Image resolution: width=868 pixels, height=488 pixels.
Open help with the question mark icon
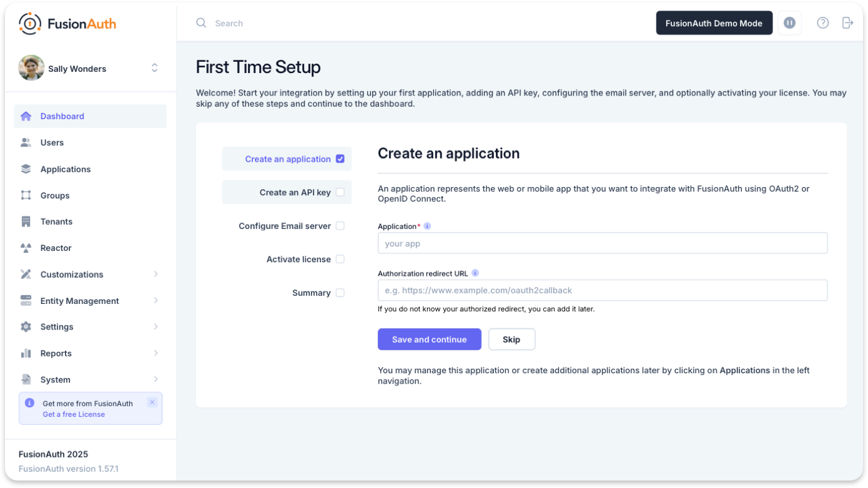click(823, 23)
